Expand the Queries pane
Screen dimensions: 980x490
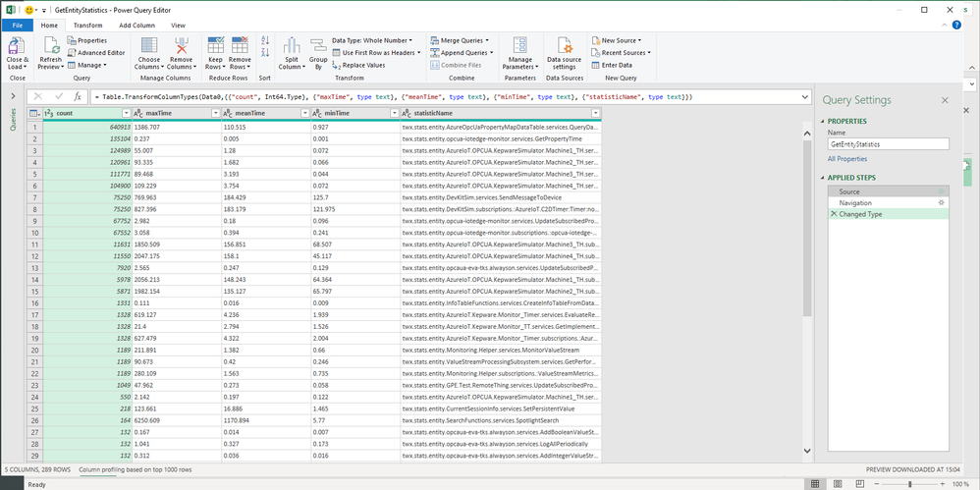point(13,95)
